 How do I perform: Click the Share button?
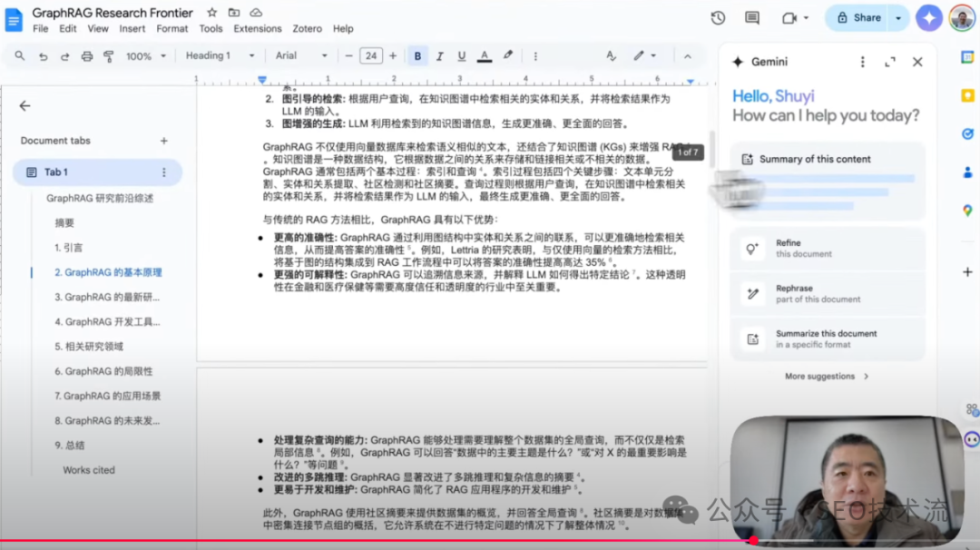point(857,17)
